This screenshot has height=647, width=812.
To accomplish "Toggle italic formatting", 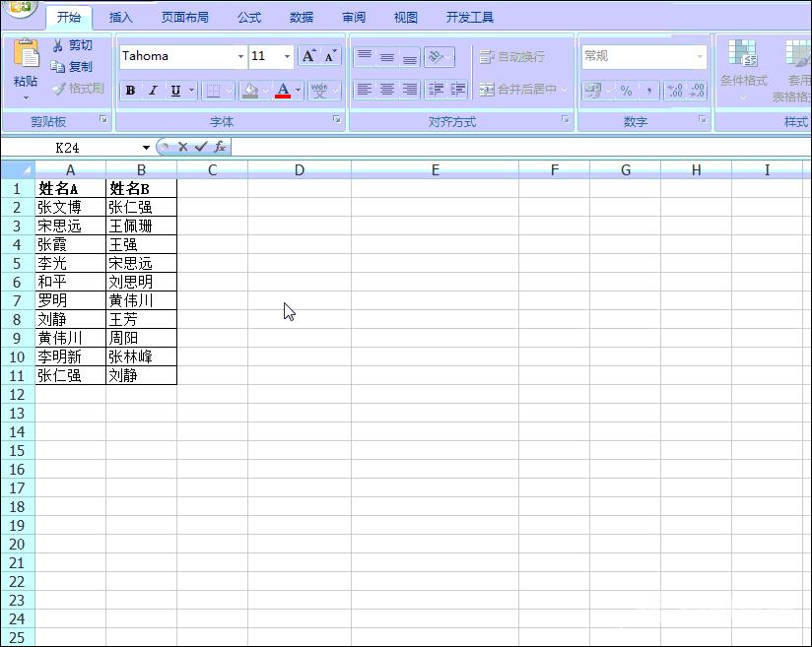I will pyautogui.click(x=153, y=91).
